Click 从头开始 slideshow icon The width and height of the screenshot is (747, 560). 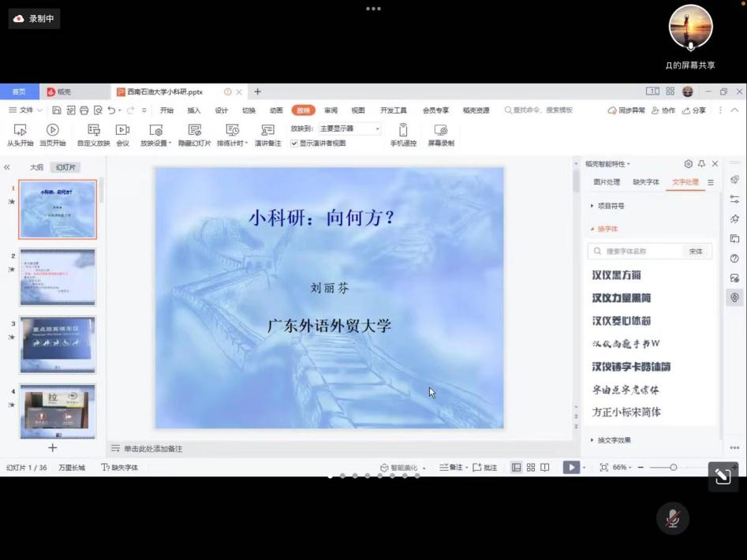point(20,130)
